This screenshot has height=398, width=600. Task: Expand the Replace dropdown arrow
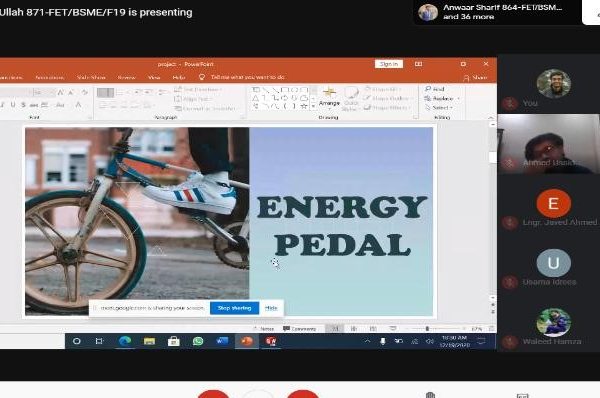[458, 98]
